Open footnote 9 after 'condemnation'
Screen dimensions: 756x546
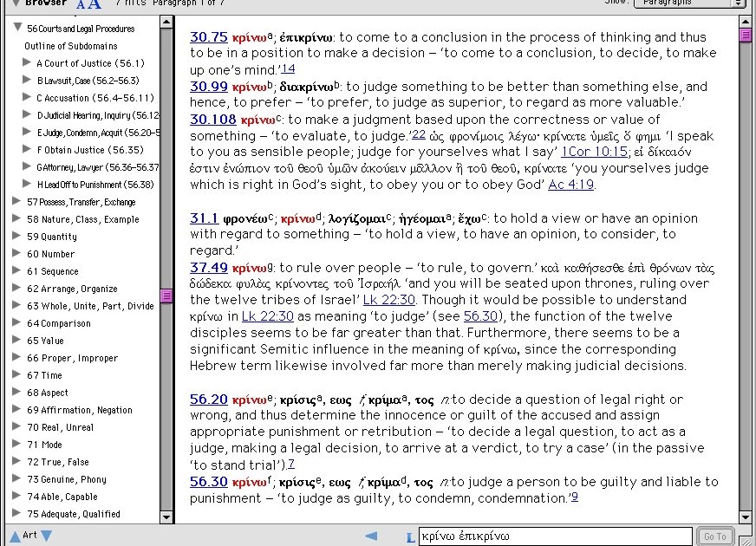tap(575, 497)
